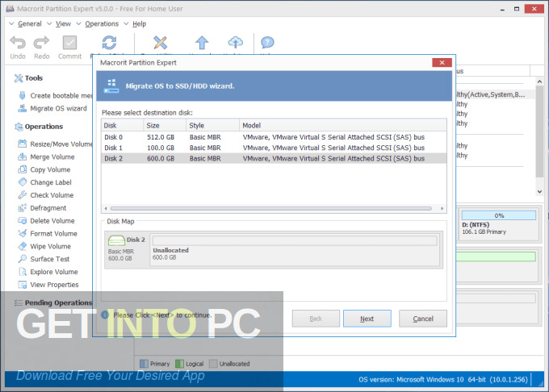549x392 pixels.
Task: Click the View Properties icon
Action: click(23, 285)
